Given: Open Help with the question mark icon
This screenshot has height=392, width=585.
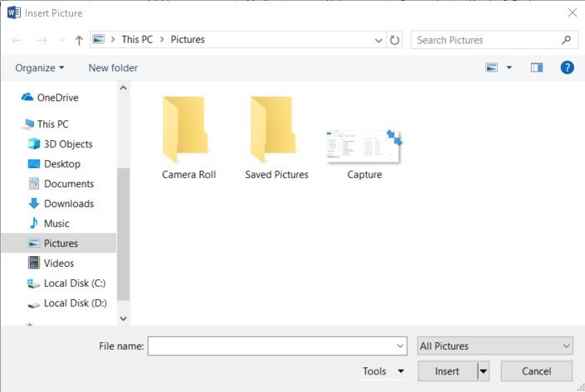Looking at the screenshot, I should pyautogui.click(x=567, y=67).
